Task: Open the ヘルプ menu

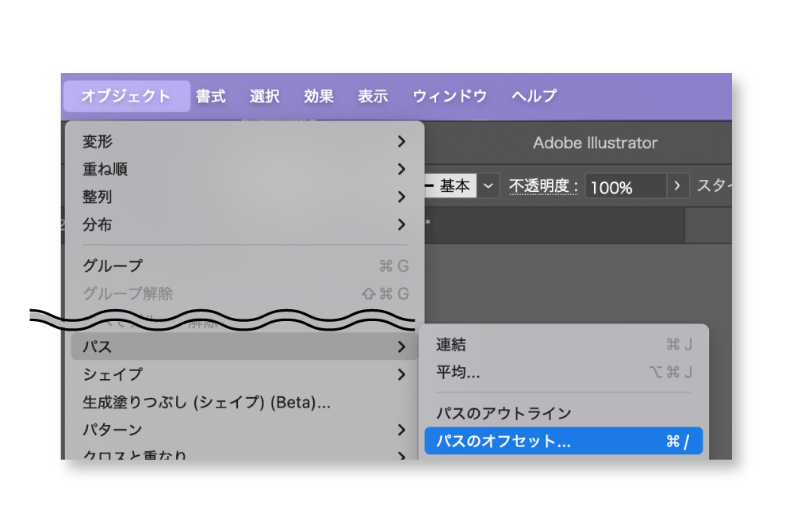Action: (x=534, y=96)
